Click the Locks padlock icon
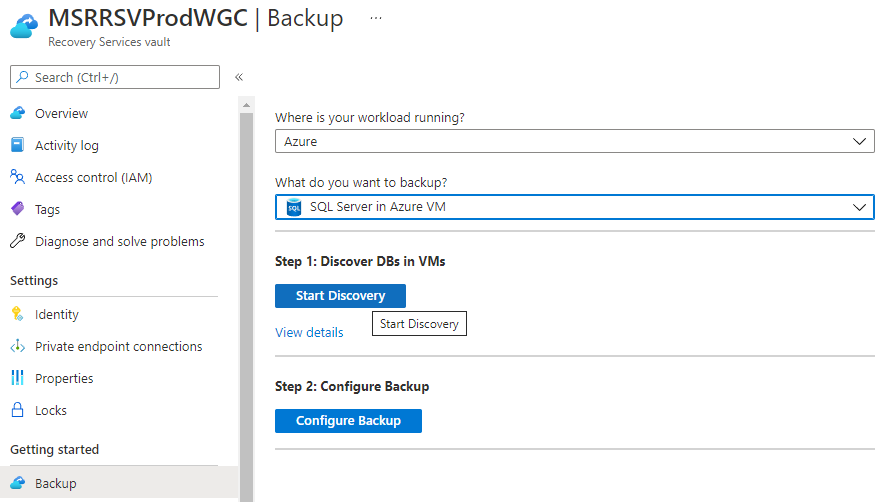 [17, 410]
